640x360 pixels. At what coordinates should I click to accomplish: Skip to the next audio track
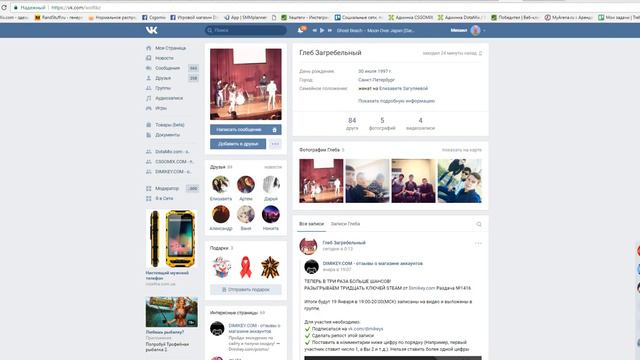(330, 30)
